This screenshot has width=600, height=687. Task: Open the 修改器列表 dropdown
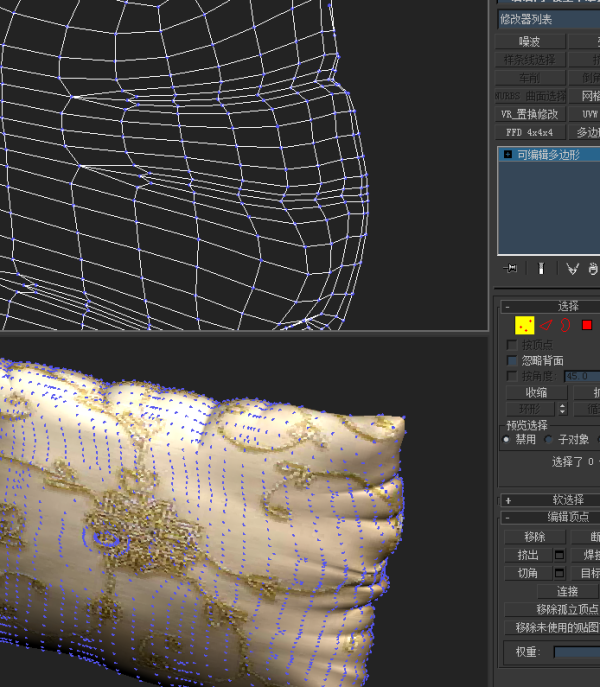(x=549, y=19)
